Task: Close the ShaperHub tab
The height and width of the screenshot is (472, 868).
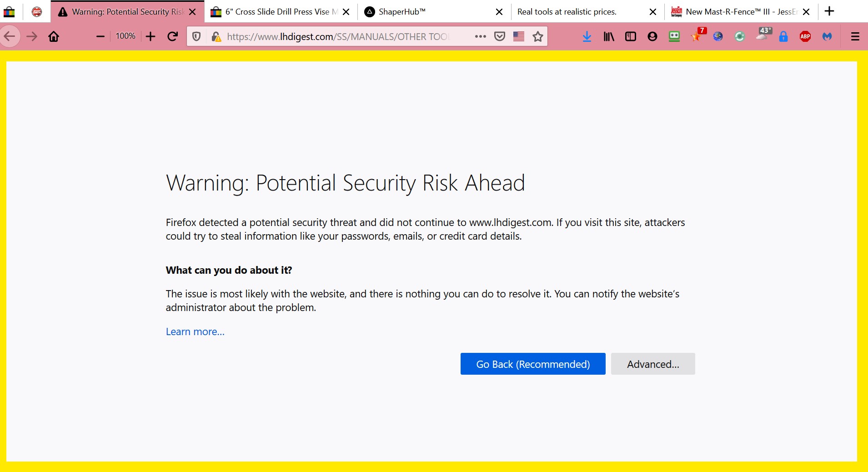Action: pos(499,12)
